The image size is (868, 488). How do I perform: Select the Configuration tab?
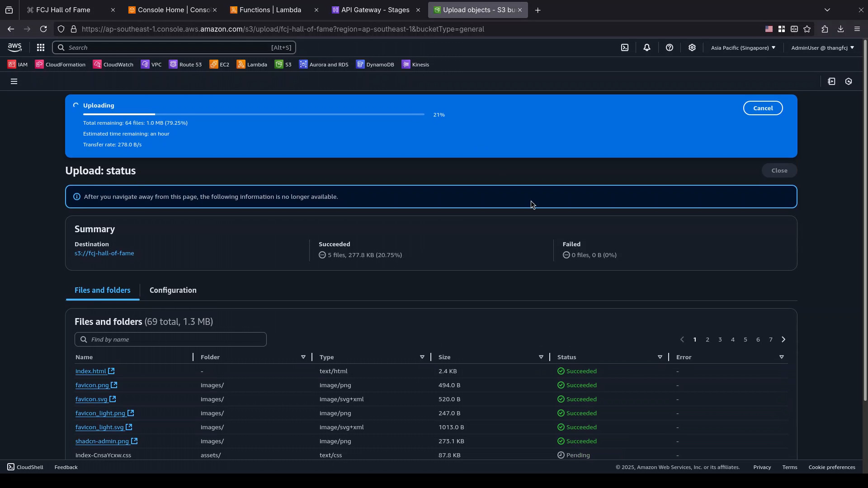[173, 290]
